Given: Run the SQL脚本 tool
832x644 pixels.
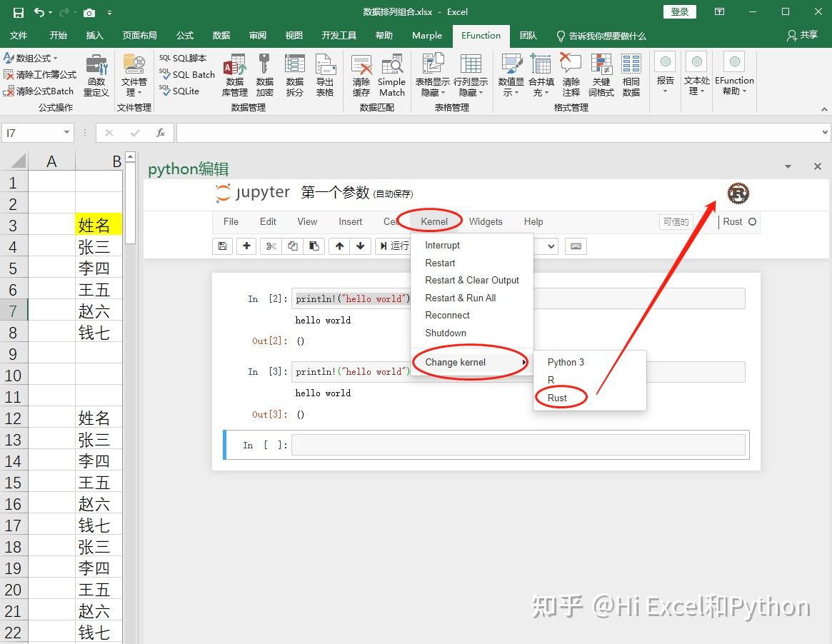Looking at the screenshot, I should (183, 58).
